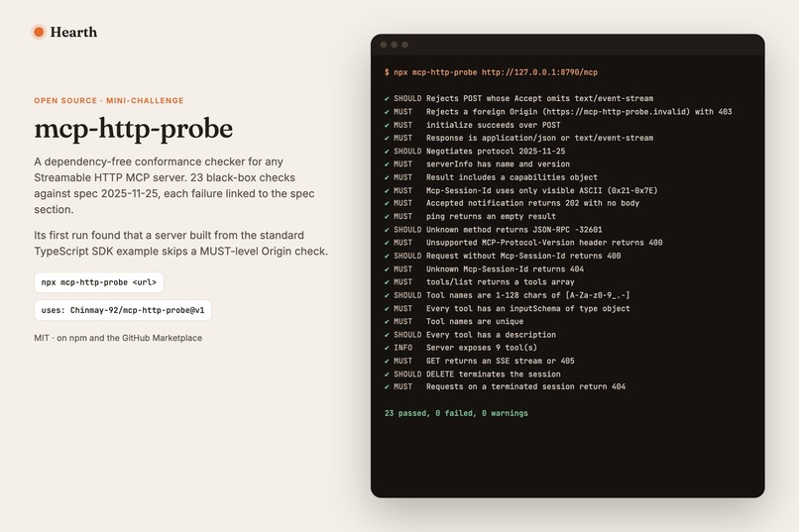
Task: Click the 'Tool names are unique' line
Action: pyautogui.click(x=454, y=321)
